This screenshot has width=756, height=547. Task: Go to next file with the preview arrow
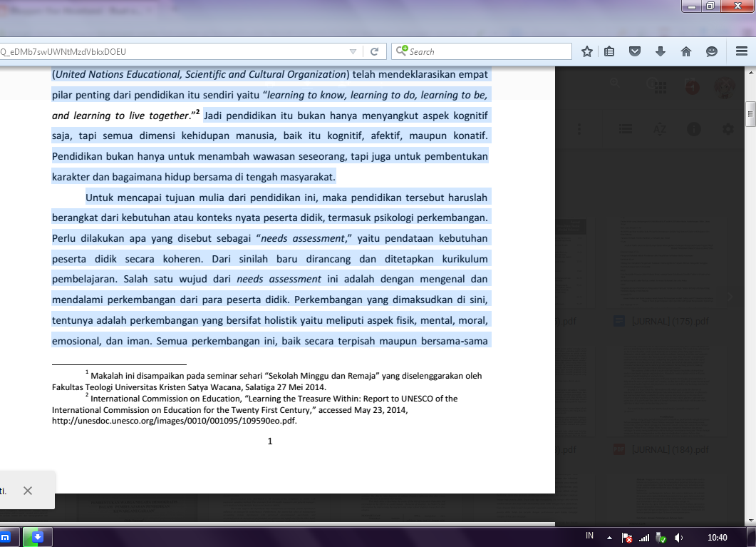click(x=730, y=297)
